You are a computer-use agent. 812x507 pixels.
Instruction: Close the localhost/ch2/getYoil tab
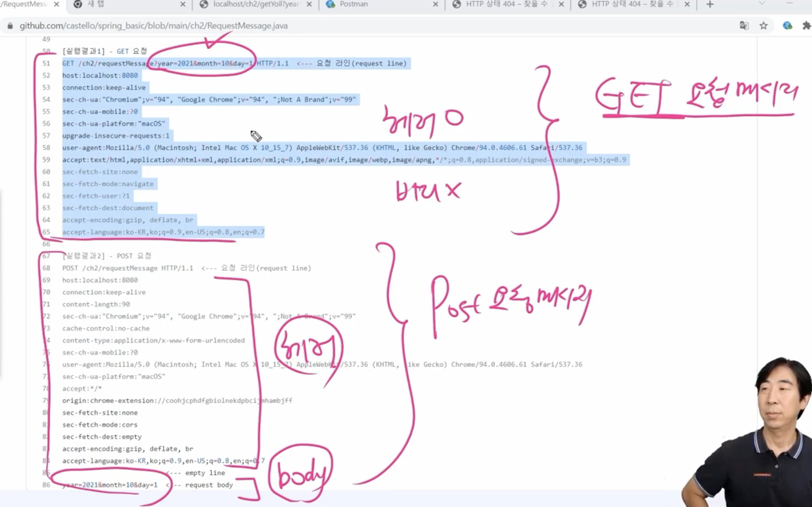309,4
